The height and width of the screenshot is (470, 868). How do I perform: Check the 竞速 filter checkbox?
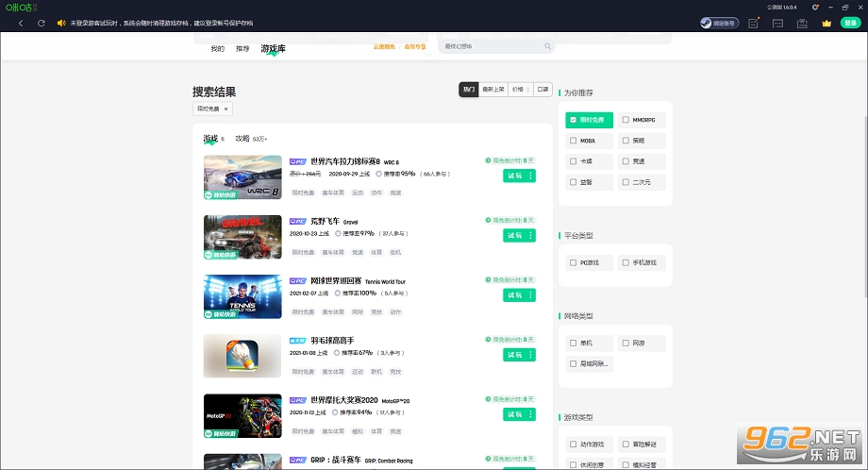pyautogui.click(x=626, y=161)
